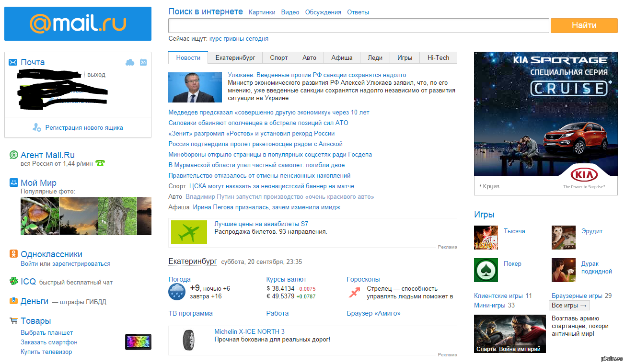
Task: Click the cloud storage icon in Почта box
Action: coord(129,62)
